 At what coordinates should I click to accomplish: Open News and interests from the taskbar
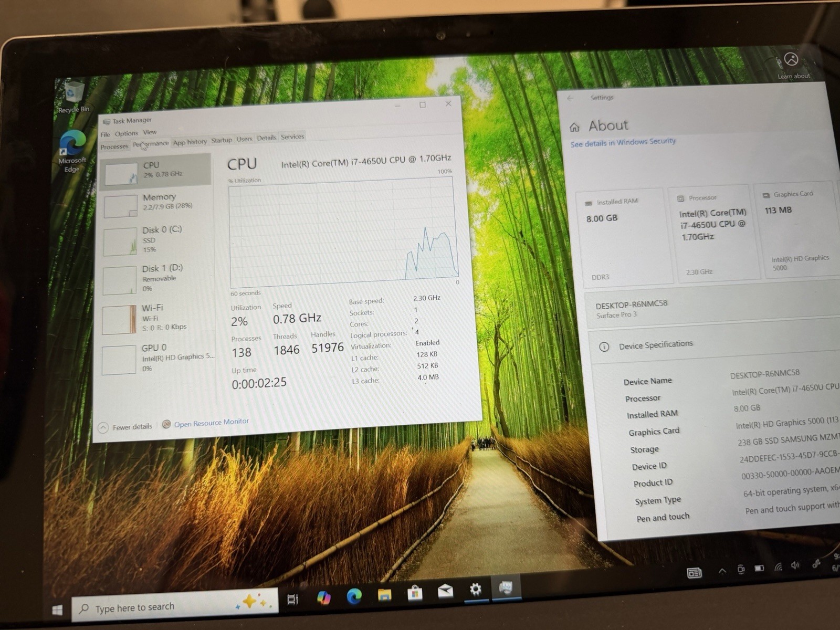(695, 573)
